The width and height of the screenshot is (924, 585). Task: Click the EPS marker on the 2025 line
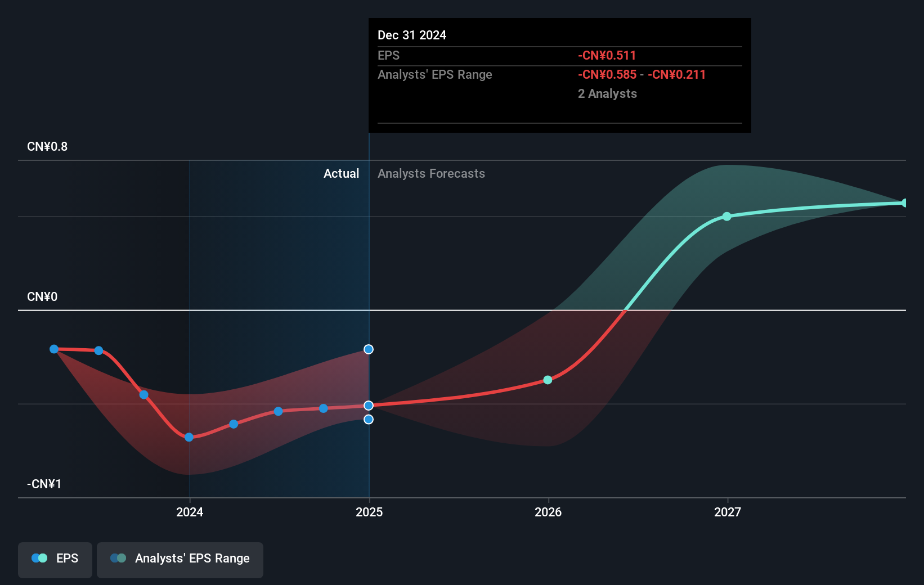point(369,406)
